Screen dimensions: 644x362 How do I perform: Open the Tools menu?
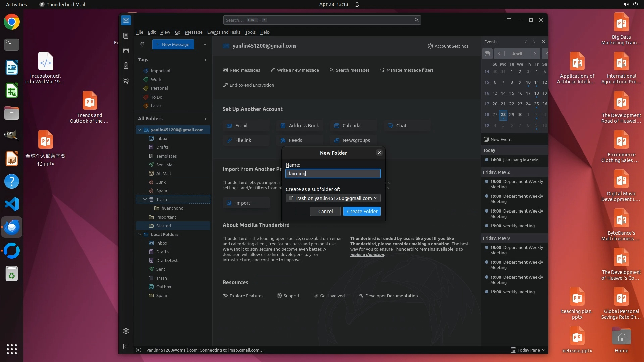pyautogui.click(x=250, y=32)
